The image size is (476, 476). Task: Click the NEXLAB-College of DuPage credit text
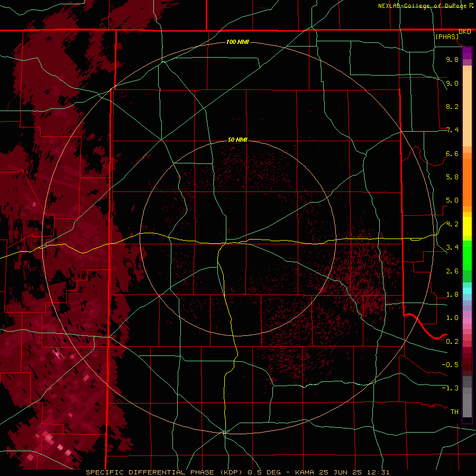click(422, 6)
